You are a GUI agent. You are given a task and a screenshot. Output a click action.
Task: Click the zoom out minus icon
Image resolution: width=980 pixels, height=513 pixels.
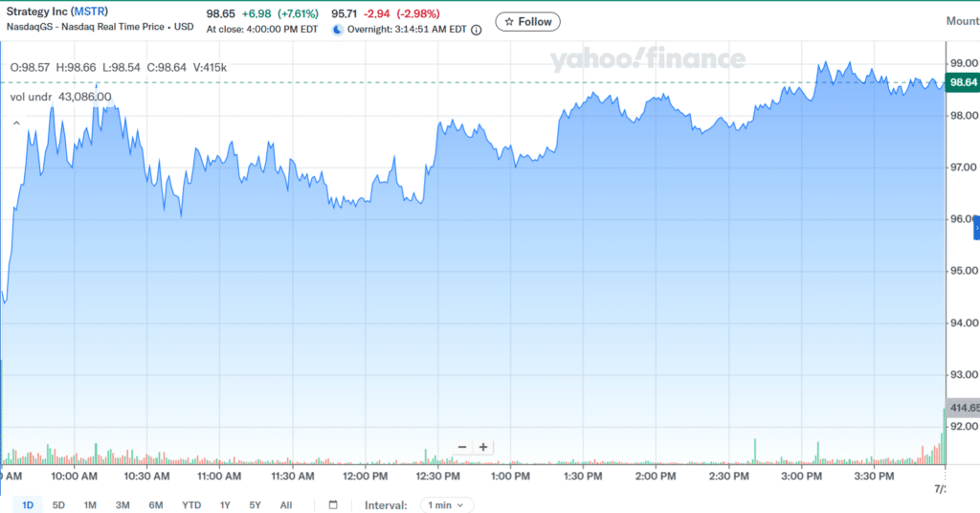(x=462, y=447)
